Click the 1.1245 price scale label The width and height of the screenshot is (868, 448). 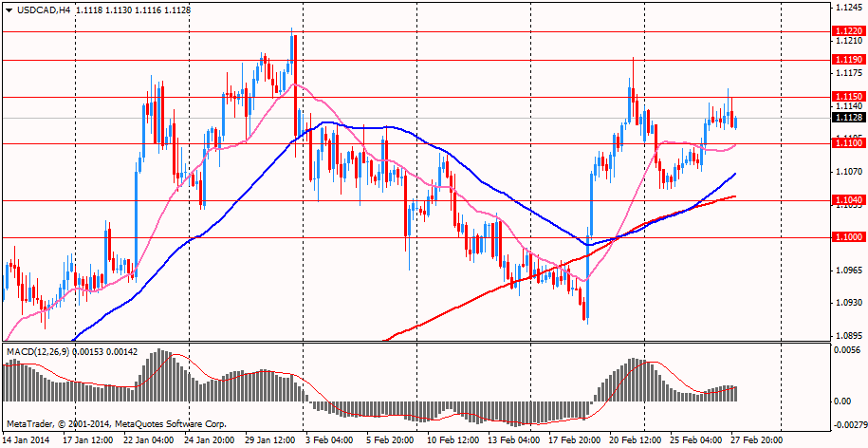(x=846, y=8)
